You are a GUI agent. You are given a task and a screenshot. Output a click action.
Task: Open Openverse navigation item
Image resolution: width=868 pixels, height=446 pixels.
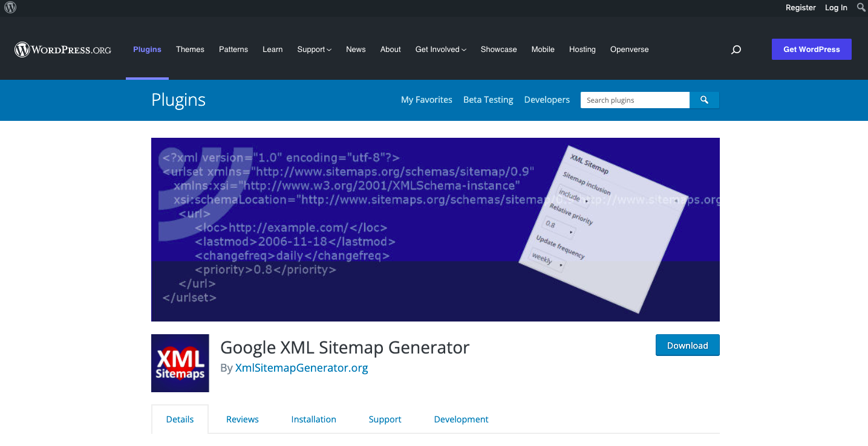click(x=629, y=50)
